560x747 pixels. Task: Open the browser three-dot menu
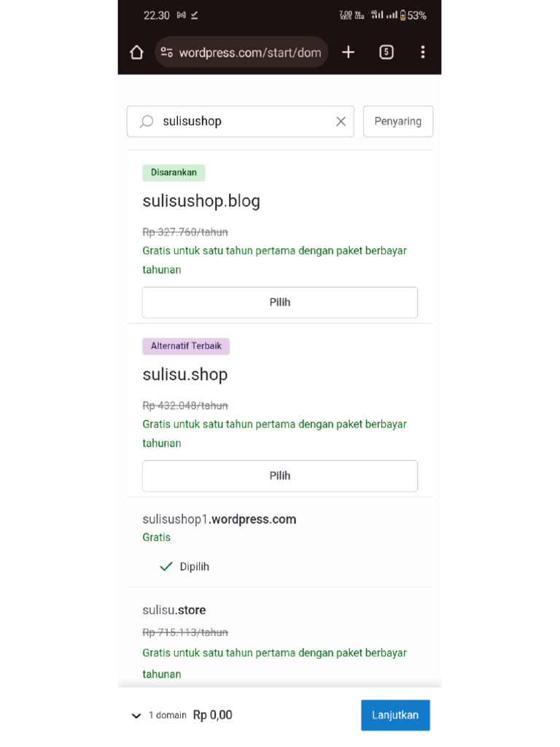coord(423,52)
